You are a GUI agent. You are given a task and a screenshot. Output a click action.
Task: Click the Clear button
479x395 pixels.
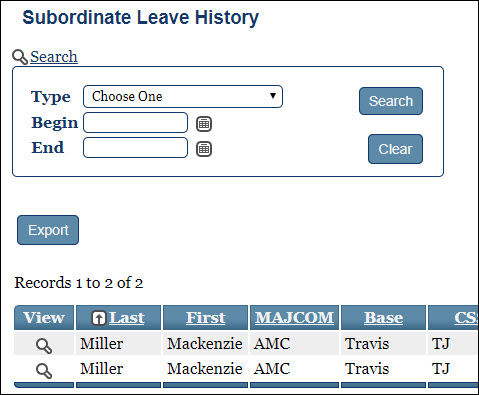[395, 149]
